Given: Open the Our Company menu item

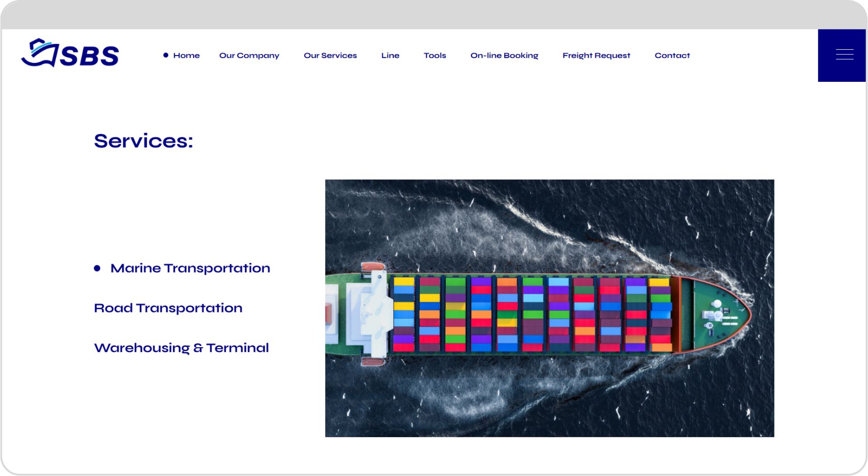Looking at the screenshot, I should click(249, 56).
